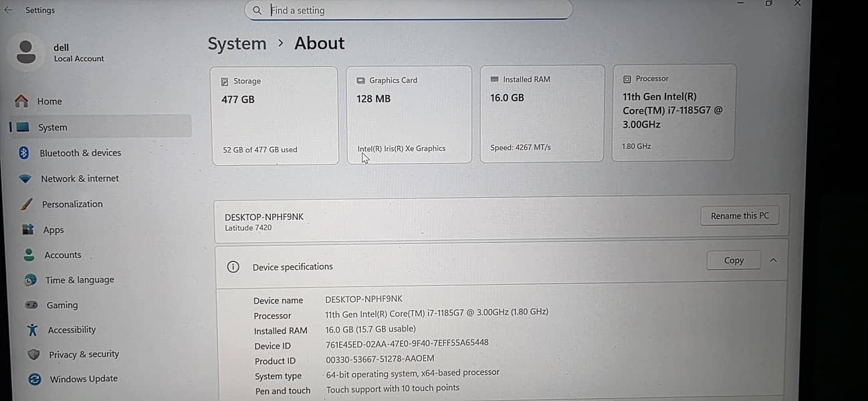The width and height of the screenshot is (868, 401).
Task: Open the dell Local Account profile
Action: click(x=60, y=52)
